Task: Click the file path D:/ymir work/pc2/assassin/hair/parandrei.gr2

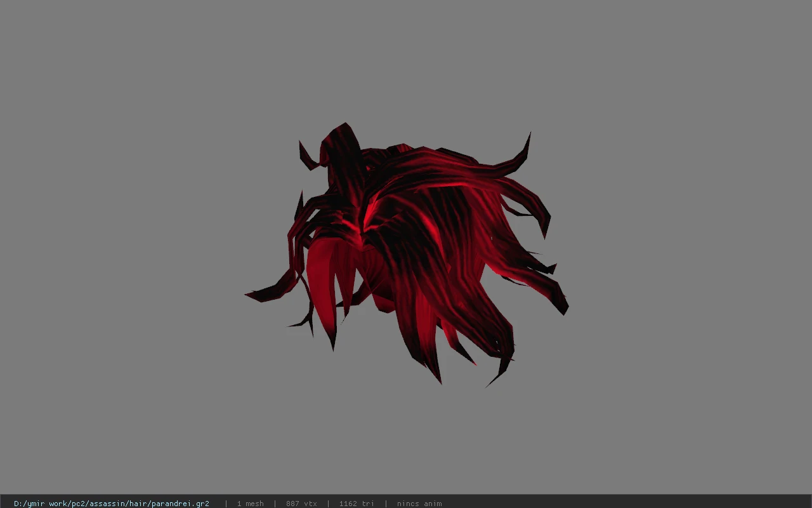Action: tap(112, 504)
